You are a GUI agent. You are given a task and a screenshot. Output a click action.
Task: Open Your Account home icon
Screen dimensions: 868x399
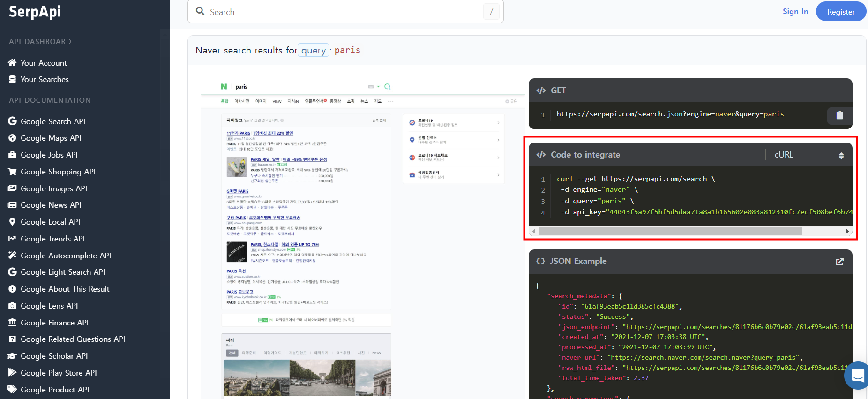[x=12, y=62]
